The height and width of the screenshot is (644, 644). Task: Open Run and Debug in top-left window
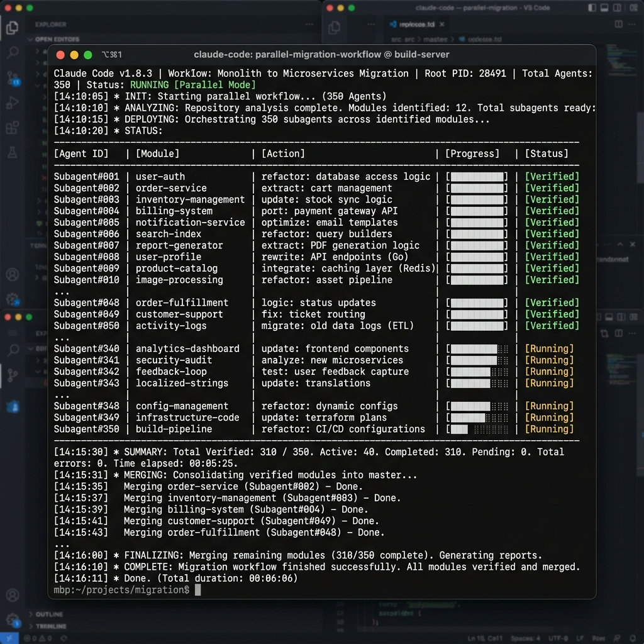point(13,103)
